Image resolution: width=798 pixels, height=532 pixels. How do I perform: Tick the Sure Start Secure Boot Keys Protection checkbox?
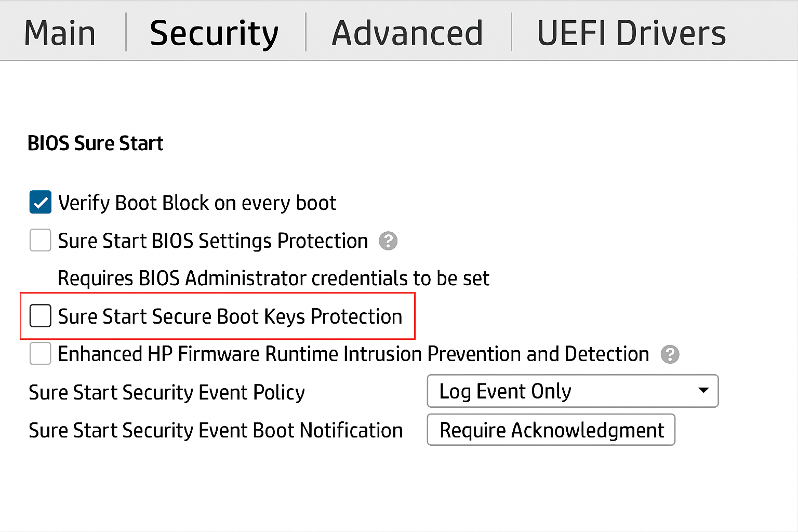point(41,316)
